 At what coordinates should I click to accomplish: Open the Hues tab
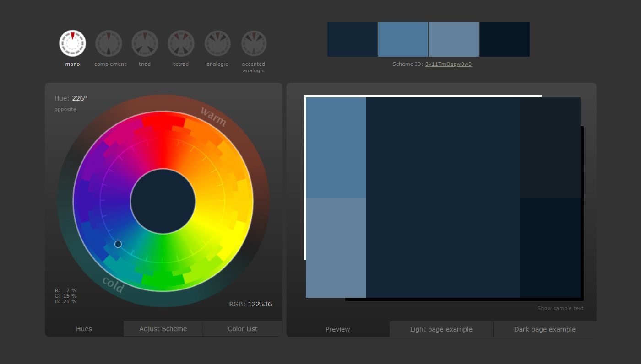point(84,329)
